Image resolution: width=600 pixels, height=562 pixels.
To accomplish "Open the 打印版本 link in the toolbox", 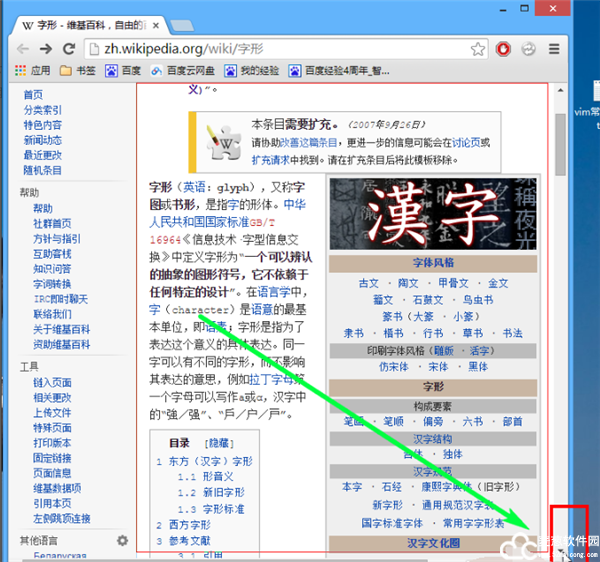I will (x=52, y=443).
